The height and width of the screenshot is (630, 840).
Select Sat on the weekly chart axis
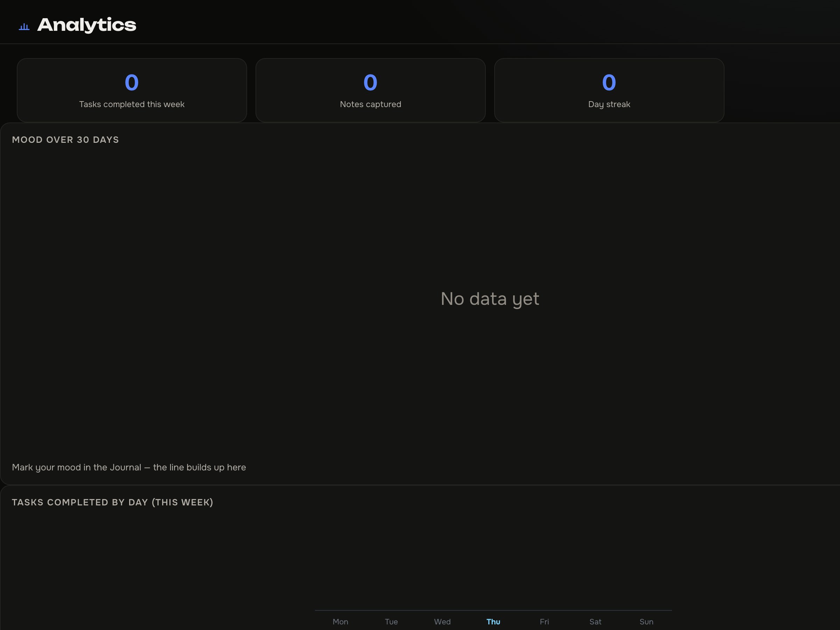(x=595, y=622)
